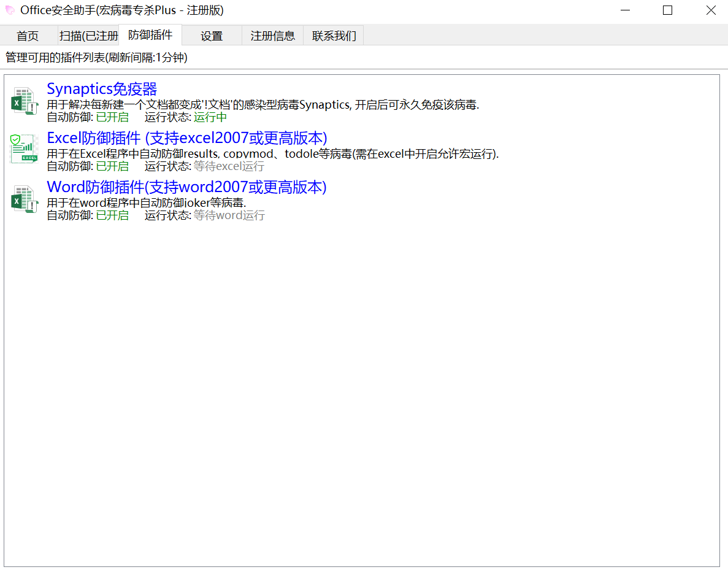
Task: Maximize the Office安全助手 window
Action: (x=668, y=10)
